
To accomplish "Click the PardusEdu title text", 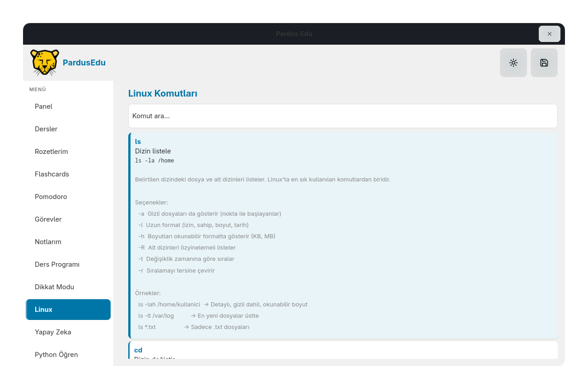I will pos(84,63).
